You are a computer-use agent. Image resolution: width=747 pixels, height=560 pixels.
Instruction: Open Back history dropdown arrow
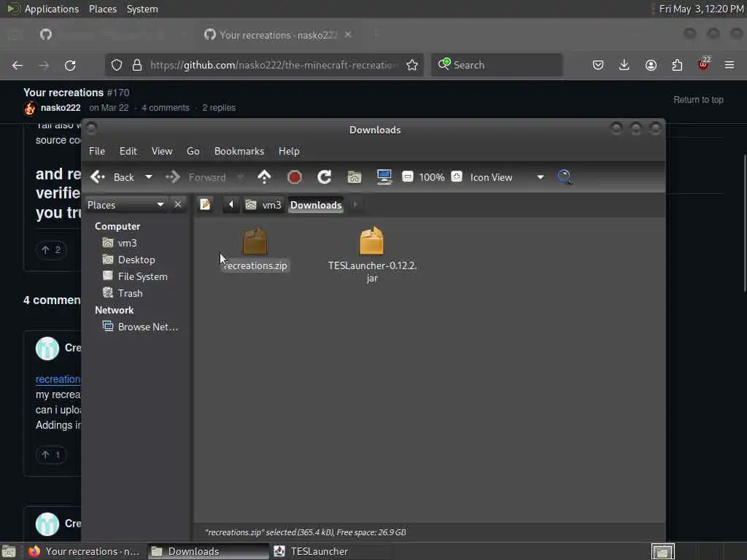149,177
